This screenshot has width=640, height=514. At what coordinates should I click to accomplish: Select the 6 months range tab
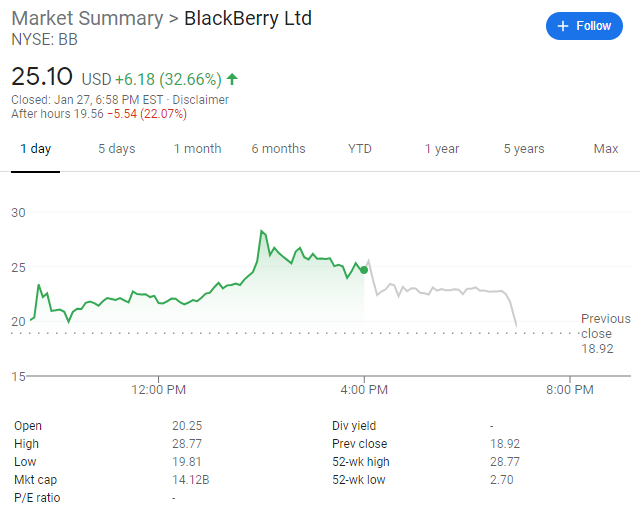tap(278, 149)
